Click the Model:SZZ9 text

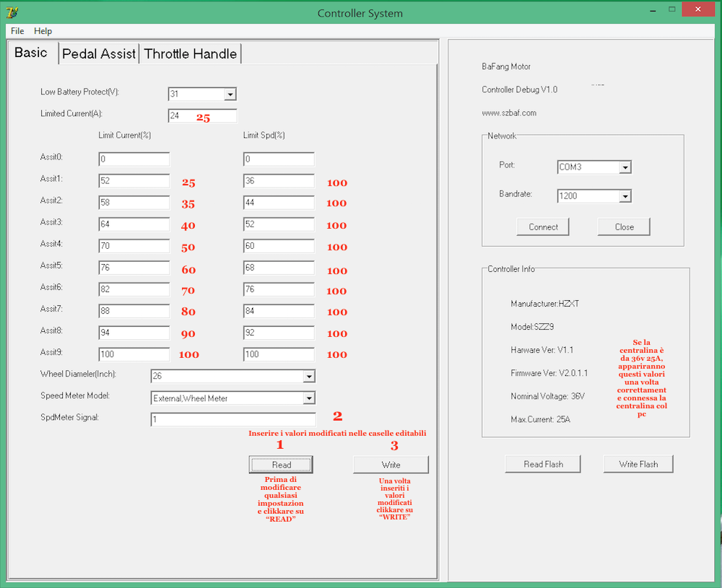pyautogui.click(x=532, y=327)
